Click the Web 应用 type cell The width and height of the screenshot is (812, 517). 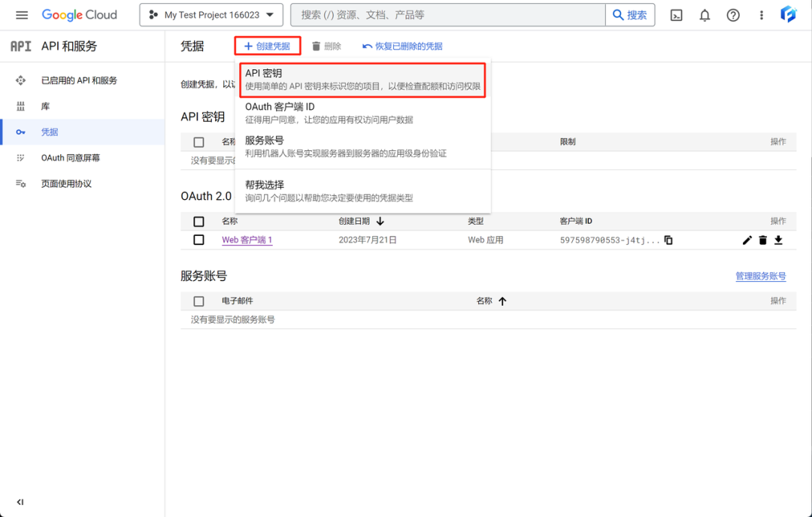tap(486, 240)
